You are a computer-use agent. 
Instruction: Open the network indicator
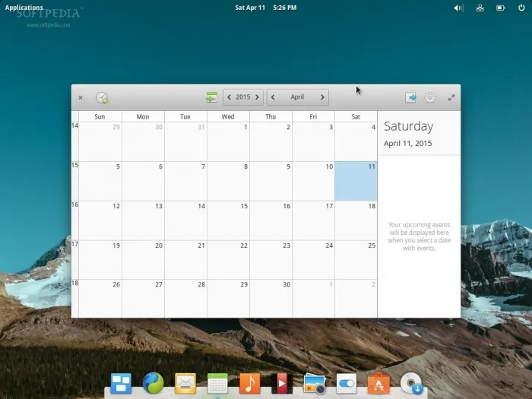480,8
